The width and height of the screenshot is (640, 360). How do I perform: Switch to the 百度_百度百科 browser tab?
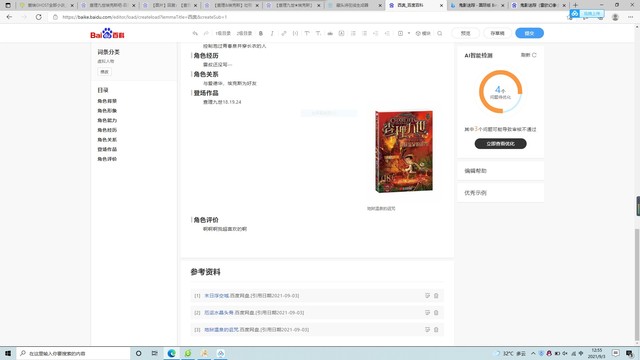(416, 5)
